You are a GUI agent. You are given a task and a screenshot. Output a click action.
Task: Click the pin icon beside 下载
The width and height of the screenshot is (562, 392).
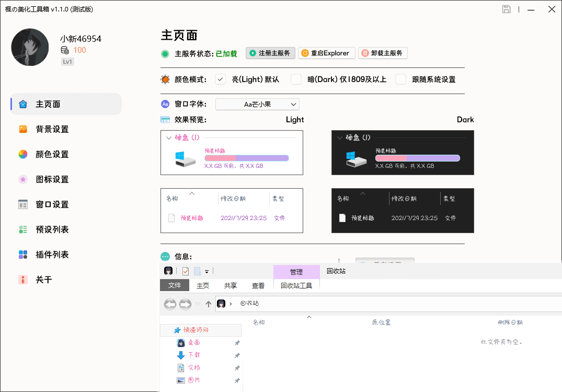click(237, 355)
